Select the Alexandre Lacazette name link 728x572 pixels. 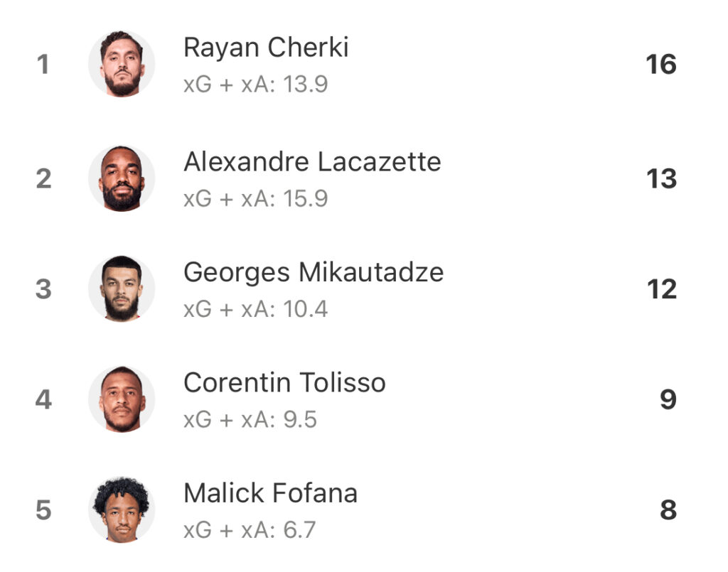point(313,162)
